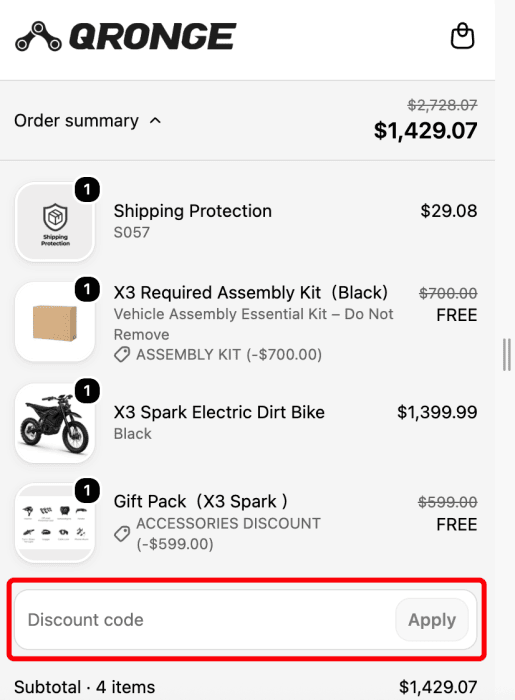Click the quantity badge on Assembly Kit
This screenshot has height=700, width=515.
pyautogui.click(x=87, y=290)
